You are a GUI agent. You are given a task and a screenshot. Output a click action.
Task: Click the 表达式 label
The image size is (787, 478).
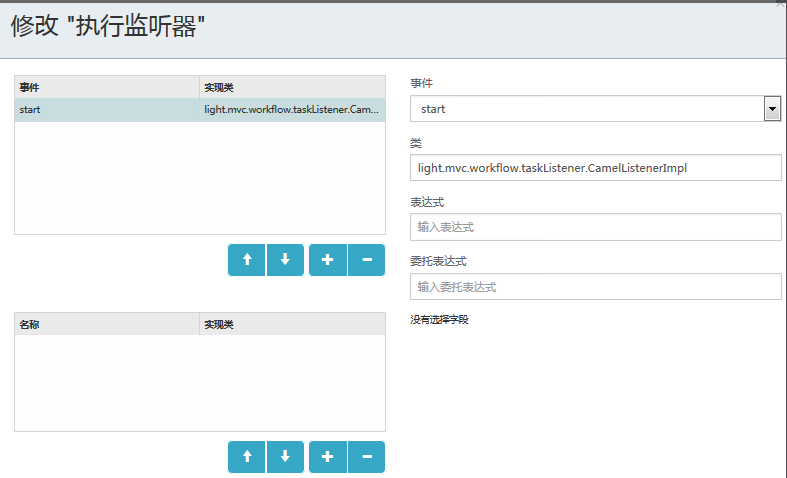(x=427, y=202)
